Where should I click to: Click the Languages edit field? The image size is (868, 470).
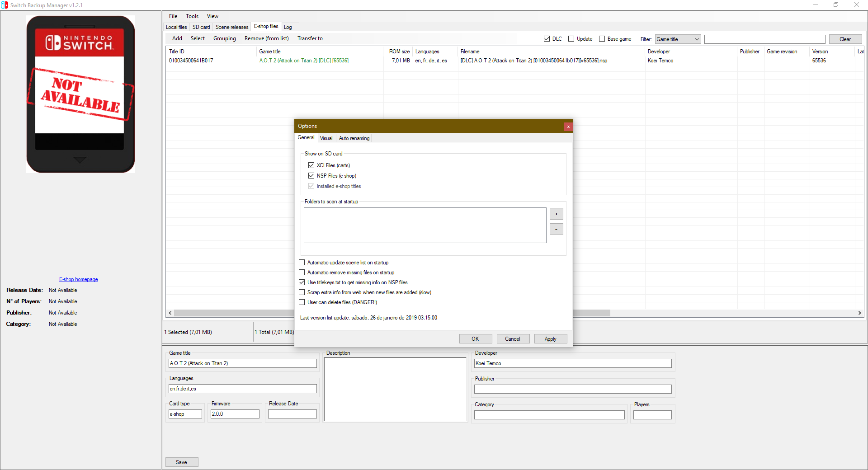pyautogui.click(x=243, y=389)
